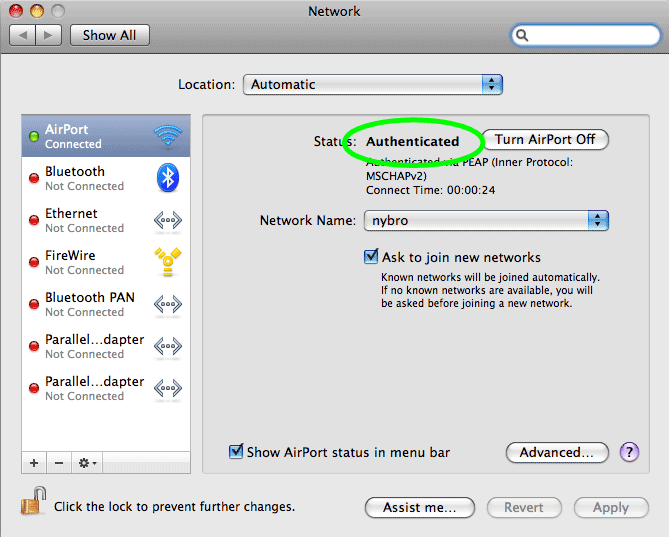
Task: Click Turn AirPort Off
Action: [x=545, y=139]
